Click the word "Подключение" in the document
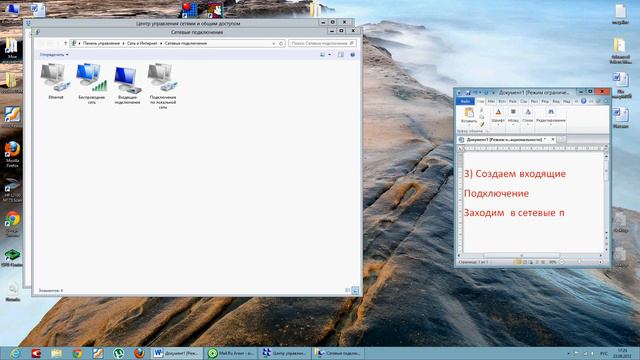Screen dimensions: 640x360 496,193
